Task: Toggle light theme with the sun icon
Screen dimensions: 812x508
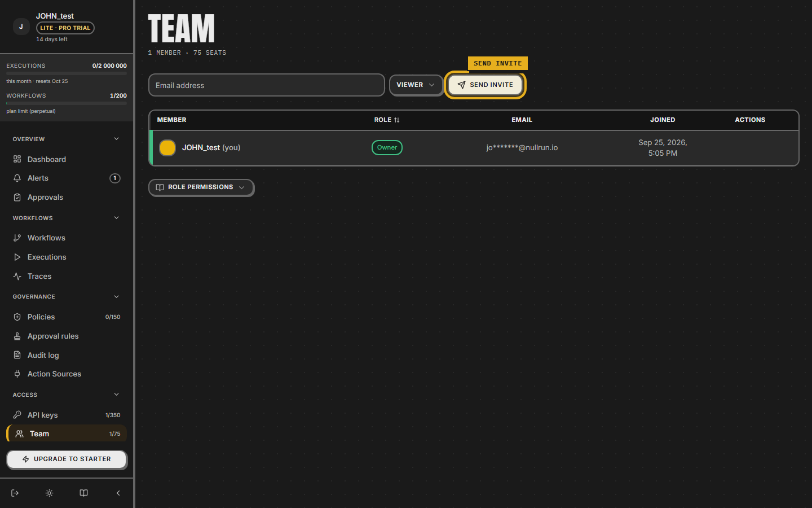Action: pos(50,493)
